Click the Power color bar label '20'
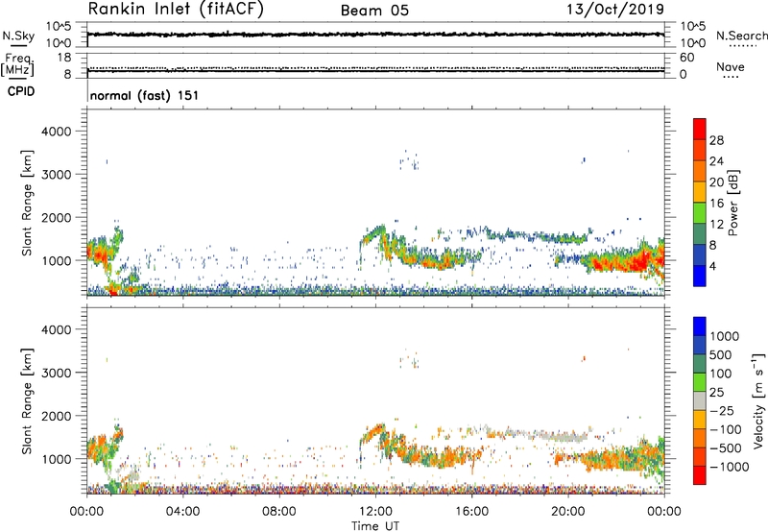Viewport: 768px width, 532px height. coord(716,182)
